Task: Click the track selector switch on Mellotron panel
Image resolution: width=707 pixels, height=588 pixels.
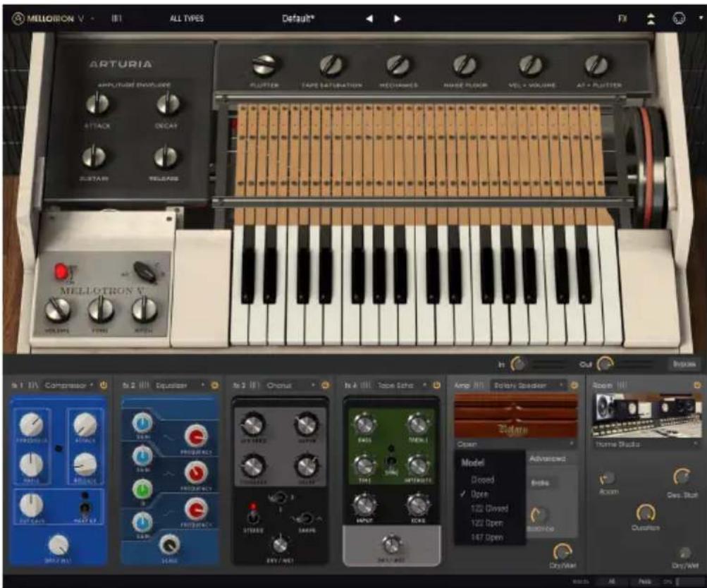Action: click(x=145, y=271)
